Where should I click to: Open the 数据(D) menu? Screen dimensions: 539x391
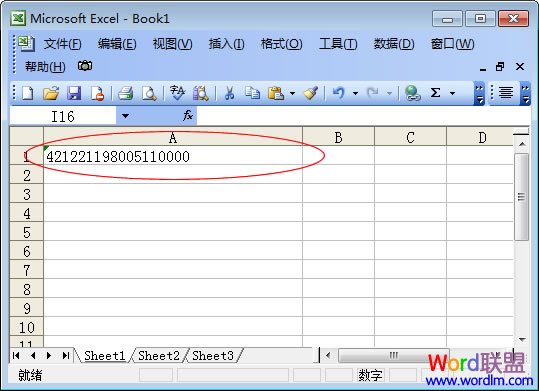pyautogui.click(x=394, y=44)
